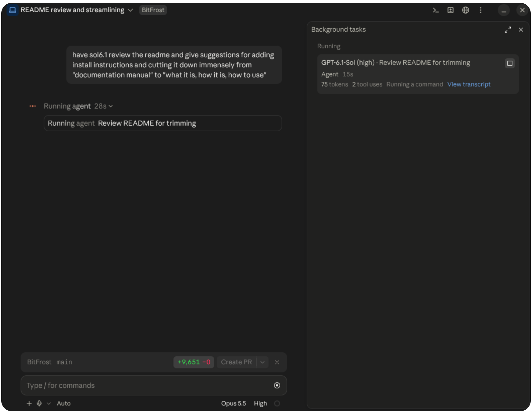The image size is (532, 412).
Task: Click the laptop session icon beside the title
Action: [12, 10]
